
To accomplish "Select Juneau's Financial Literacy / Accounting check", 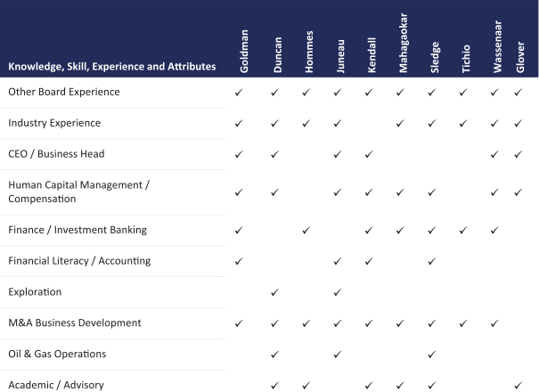I will (338, 261).
